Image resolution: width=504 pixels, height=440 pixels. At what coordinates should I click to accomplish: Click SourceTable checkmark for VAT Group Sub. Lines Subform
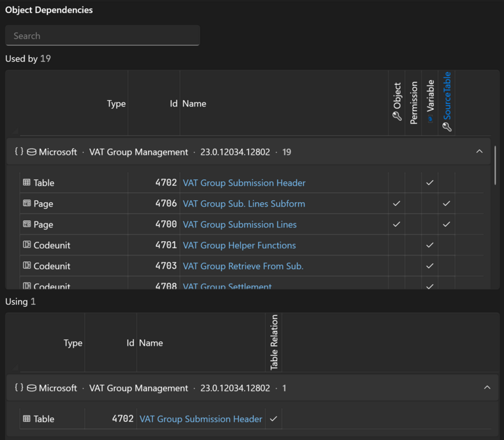click(x=446, y=203)
